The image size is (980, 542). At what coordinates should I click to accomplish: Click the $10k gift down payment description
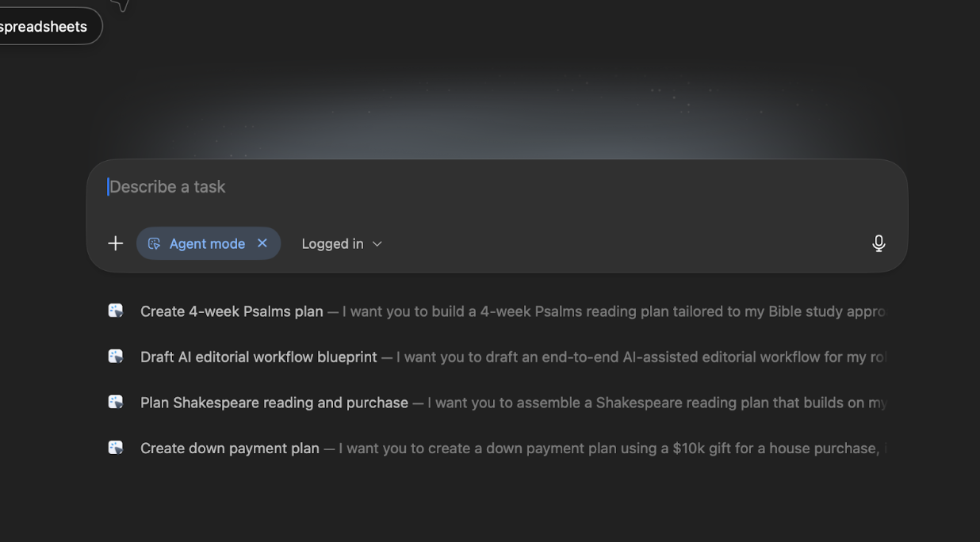611,448
